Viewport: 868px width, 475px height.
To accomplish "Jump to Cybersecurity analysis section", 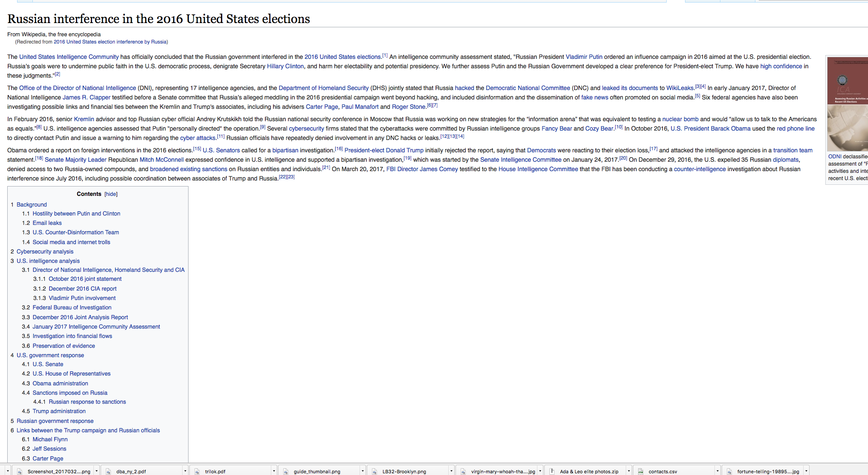I will 45,251.
